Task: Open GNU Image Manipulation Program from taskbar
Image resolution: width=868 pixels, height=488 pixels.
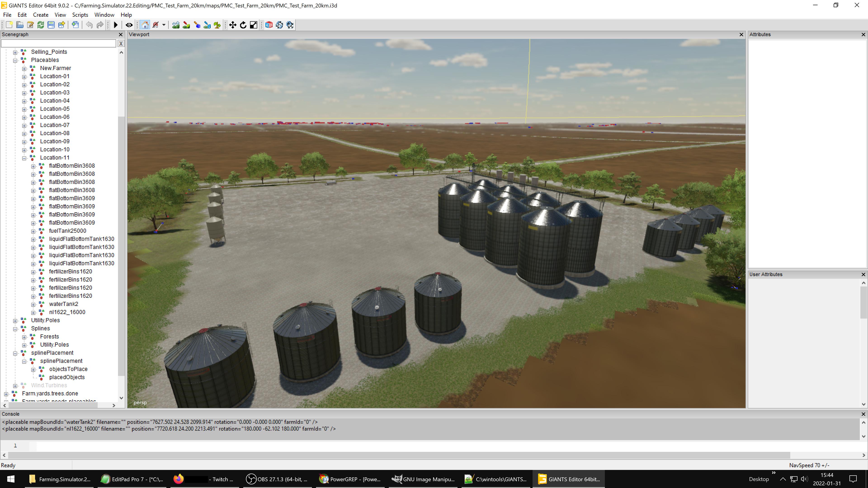Action: coord(423,479)
